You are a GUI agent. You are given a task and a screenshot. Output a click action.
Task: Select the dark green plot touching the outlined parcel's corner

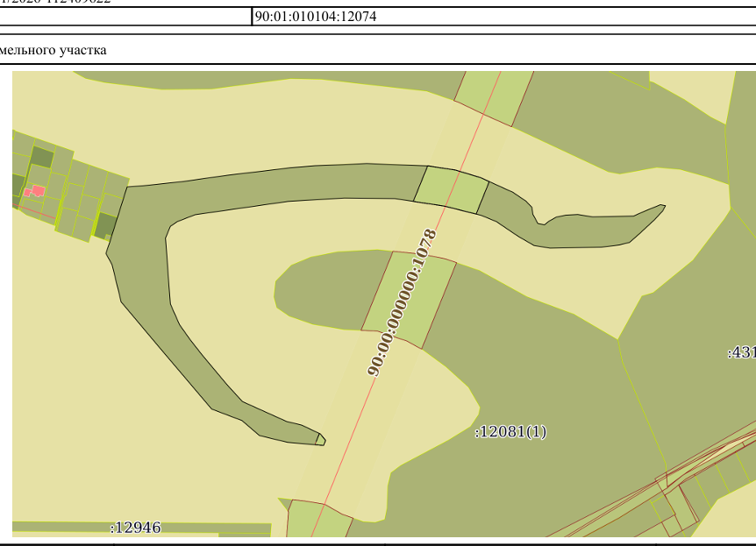[105, 225]
